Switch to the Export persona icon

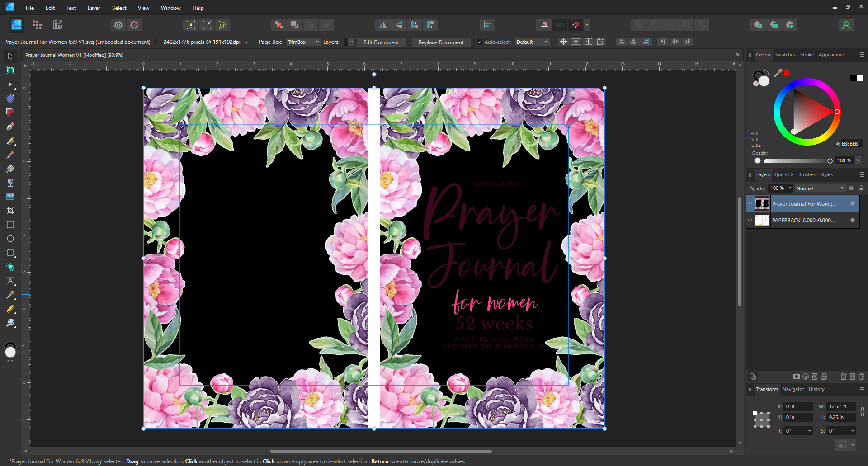57,25
